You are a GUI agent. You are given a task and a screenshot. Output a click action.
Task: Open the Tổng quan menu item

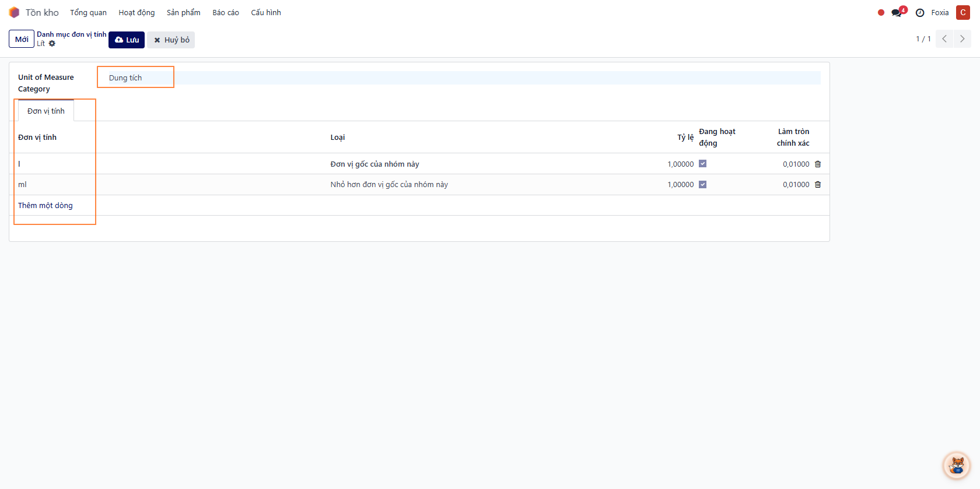(88, 13)
